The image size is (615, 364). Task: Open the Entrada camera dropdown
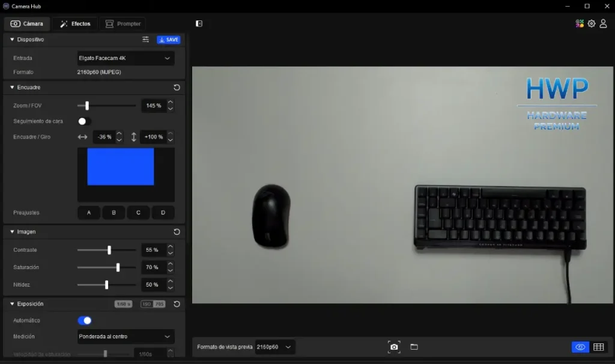coord(126,58)
